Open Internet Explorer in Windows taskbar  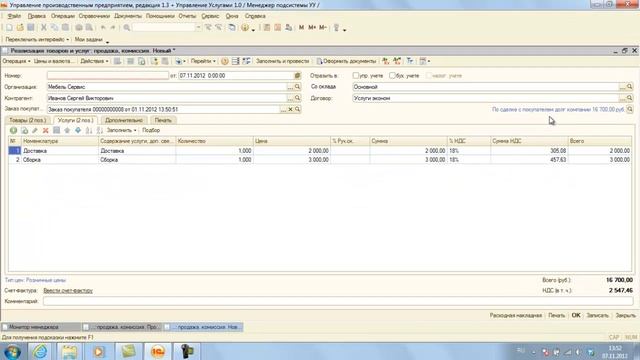[40, 351]
